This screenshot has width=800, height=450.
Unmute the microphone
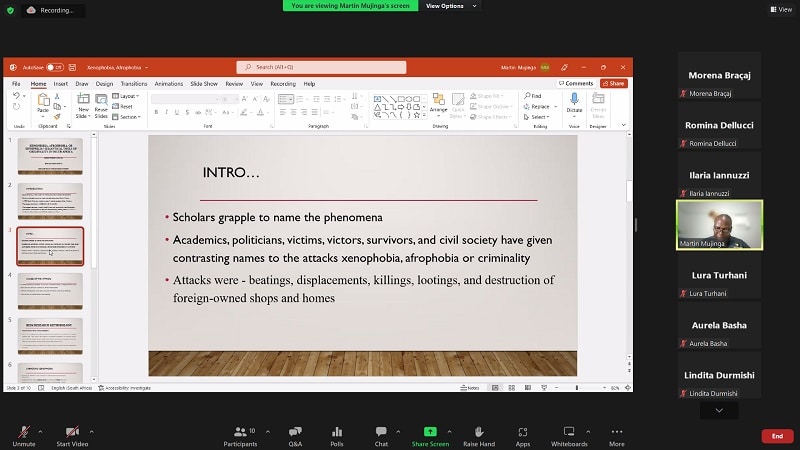22,434
